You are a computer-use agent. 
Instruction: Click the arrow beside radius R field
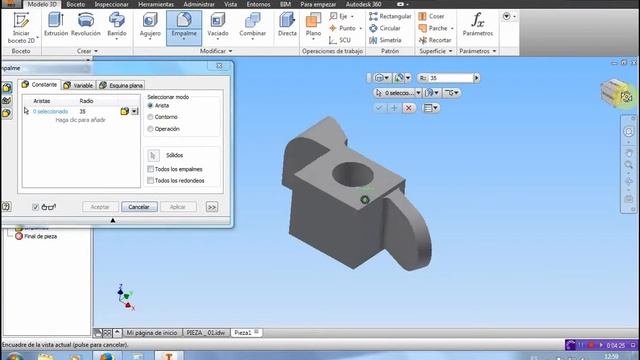coord(476,78)
